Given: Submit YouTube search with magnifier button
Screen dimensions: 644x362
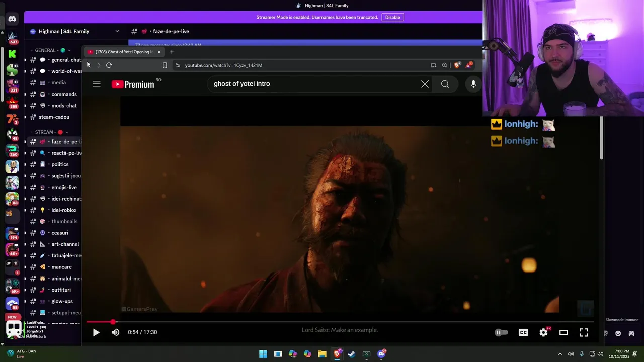Looking at the screenshot, I should (x=445, y=84).
